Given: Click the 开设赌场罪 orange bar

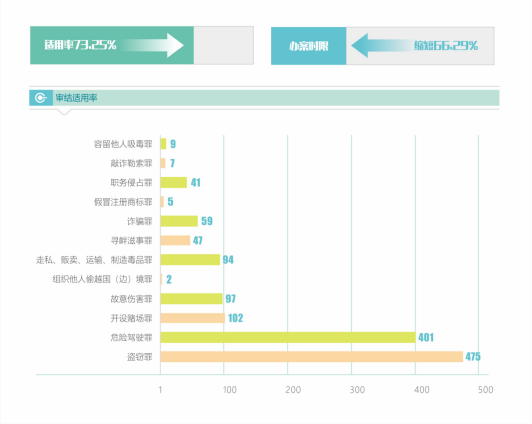Looking at the screenshot, I should pyautogui.click(x=193, y=318).
